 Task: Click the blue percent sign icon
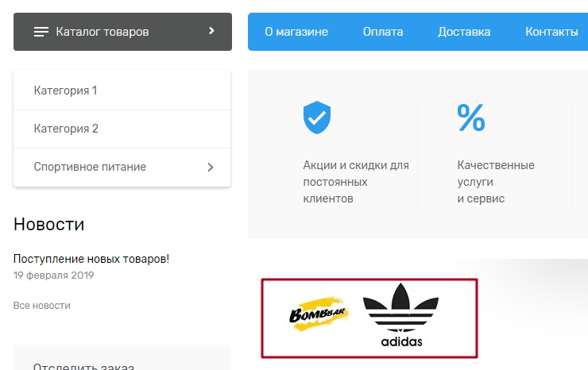[x=471, y=118]
